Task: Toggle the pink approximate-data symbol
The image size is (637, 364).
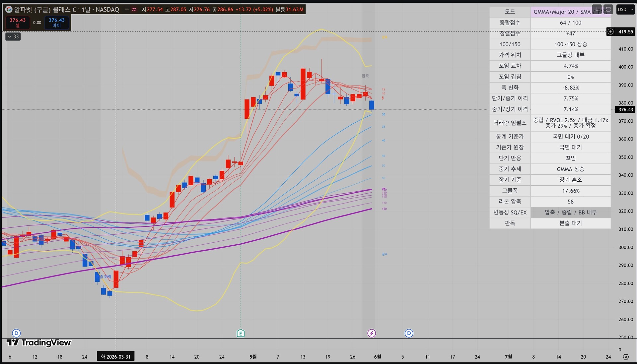Action: (134, 10)
